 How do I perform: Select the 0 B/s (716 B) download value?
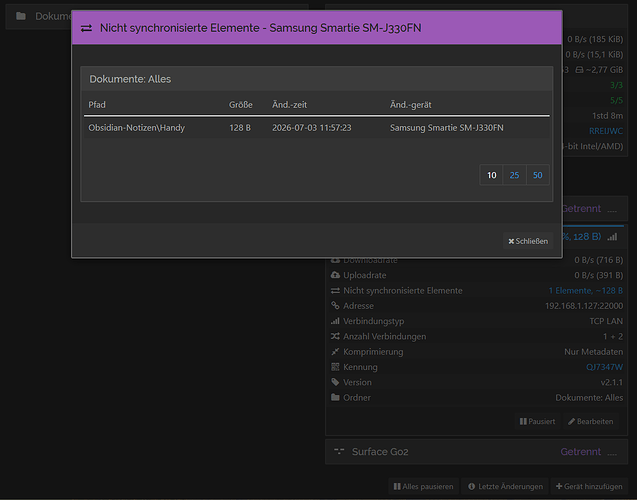[598, 260]
